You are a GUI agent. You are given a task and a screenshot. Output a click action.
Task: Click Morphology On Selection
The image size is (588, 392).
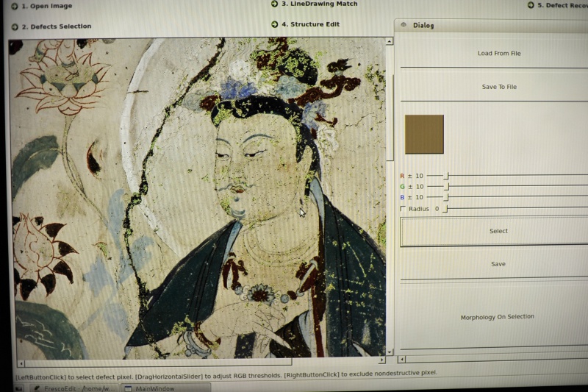498,317
